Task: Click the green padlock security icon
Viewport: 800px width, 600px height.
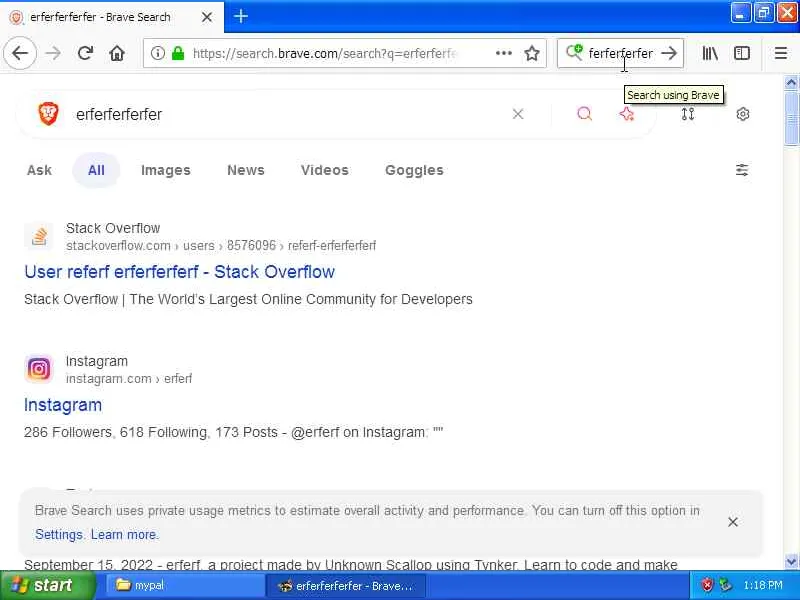Action: click(x=178, y=53)
